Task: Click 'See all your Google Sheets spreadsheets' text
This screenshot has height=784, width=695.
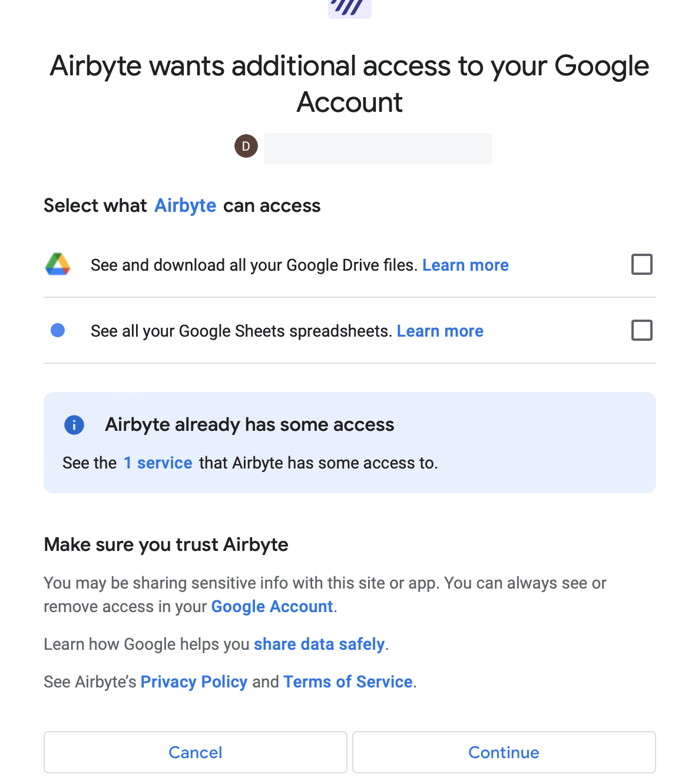Action: [241, 331]
